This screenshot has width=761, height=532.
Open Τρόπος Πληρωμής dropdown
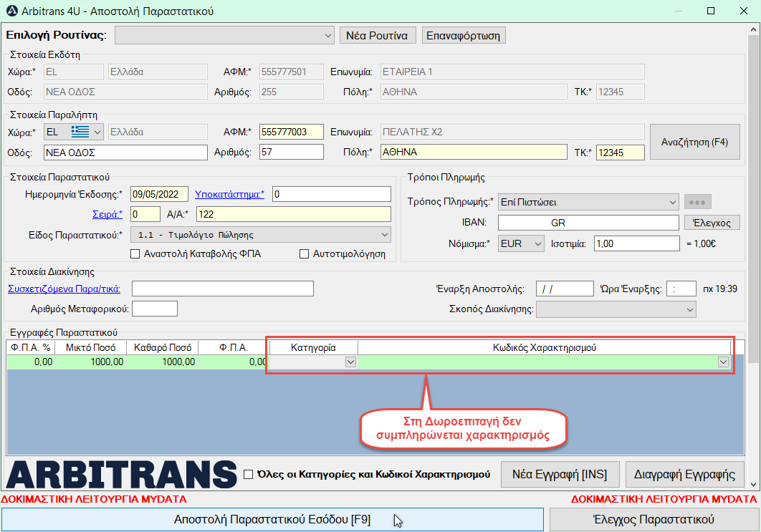[588, 202]
